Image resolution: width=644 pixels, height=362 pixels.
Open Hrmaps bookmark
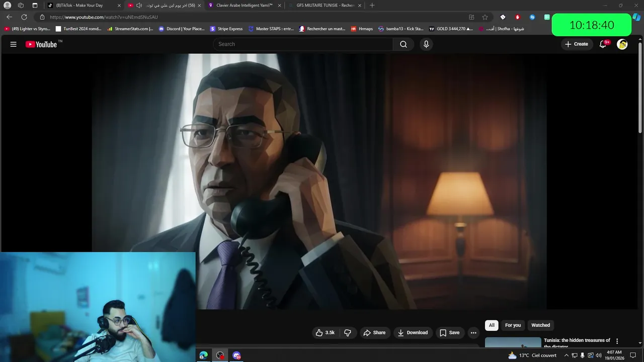coord(362,29)
